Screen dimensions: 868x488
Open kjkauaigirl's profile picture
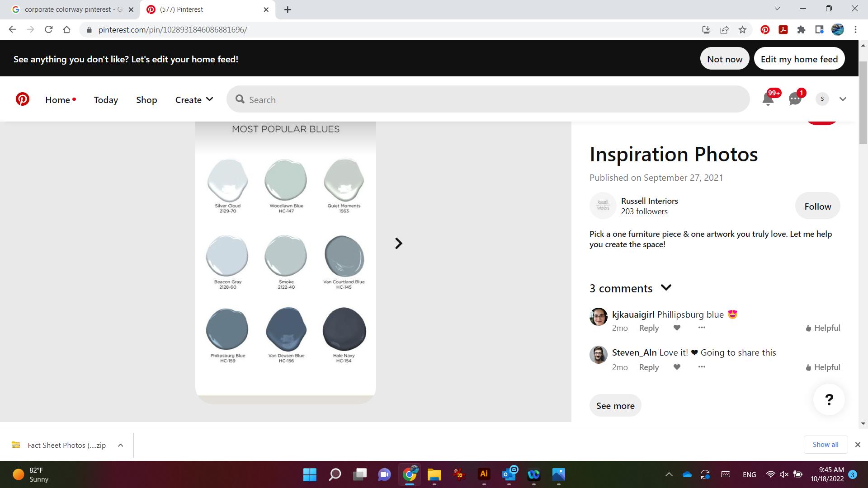pos(598,317)
